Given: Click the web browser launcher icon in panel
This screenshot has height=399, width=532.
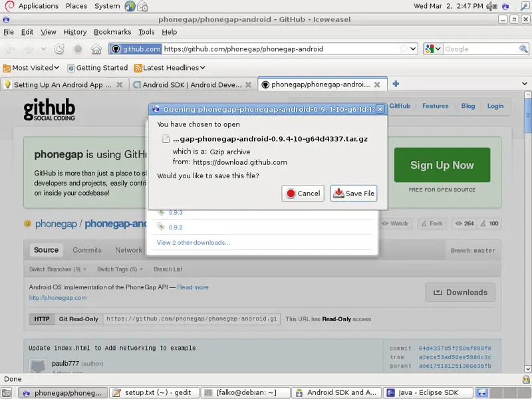Looking at the screenshot, I should pos(130,6).
